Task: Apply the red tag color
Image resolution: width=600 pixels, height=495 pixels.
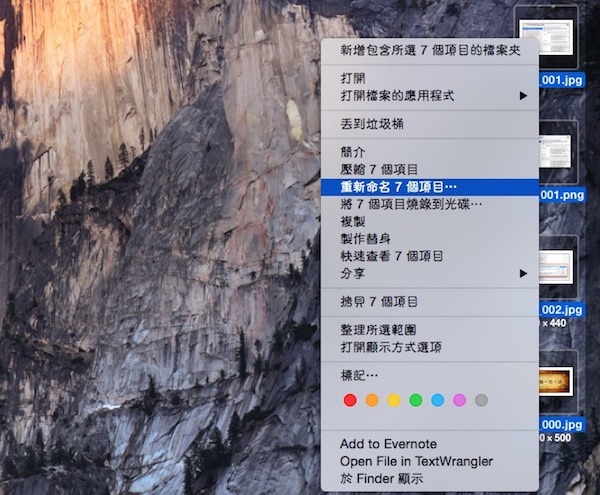Action: pyautogui.click(x=350, y=400)
